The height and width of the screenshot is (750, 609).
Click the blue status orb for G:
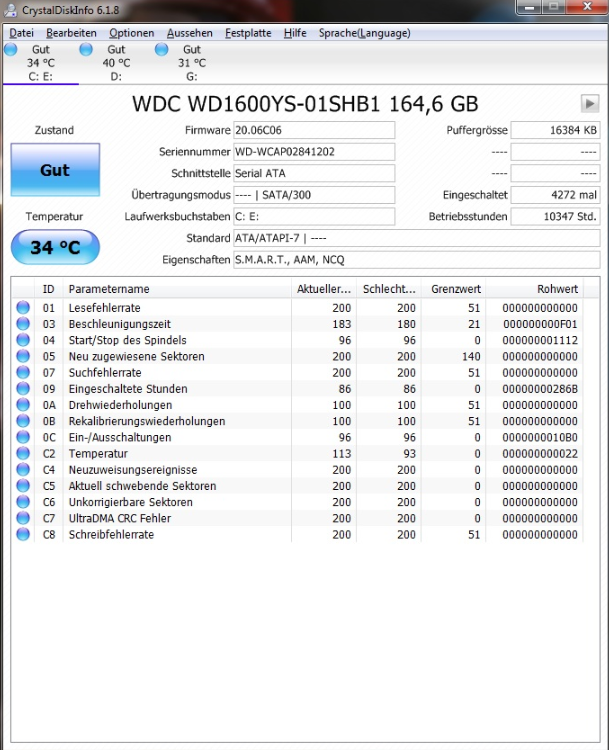click(x=162, y=49)
